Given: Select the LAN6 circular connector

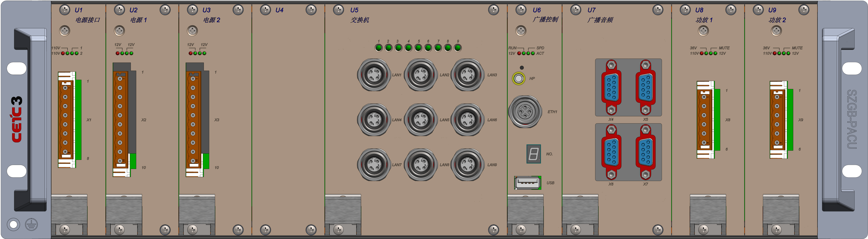Looking at the screenshot, I should [x=467, y=120].
